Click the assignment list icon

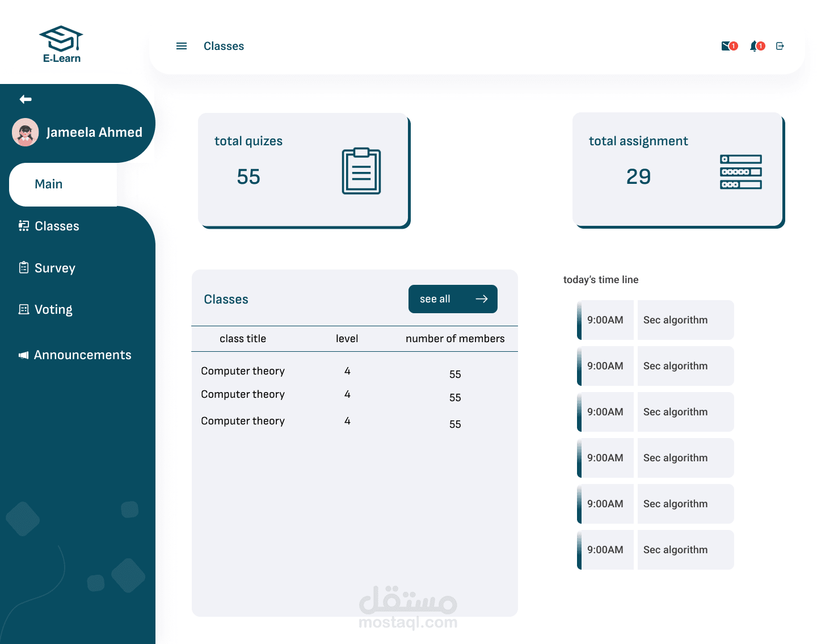[741, 172]
